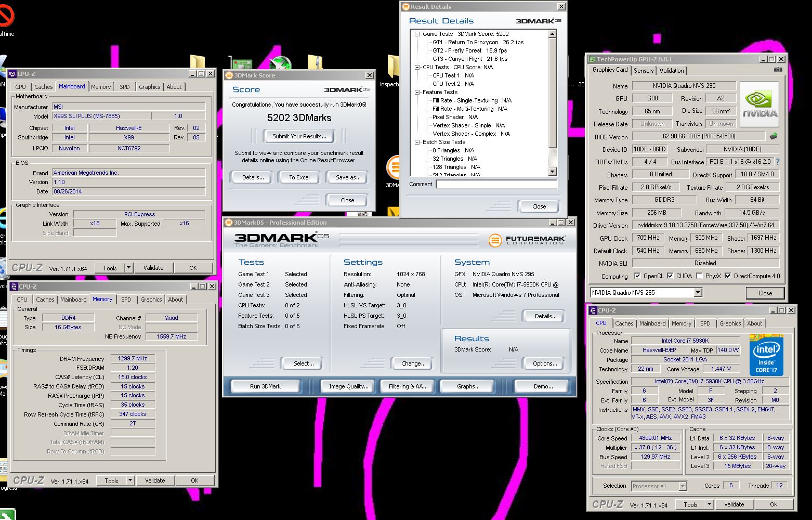This screenshot has width=812, height=520.
Task: Click the Filtering & AA... button
Action: [408, 386]
